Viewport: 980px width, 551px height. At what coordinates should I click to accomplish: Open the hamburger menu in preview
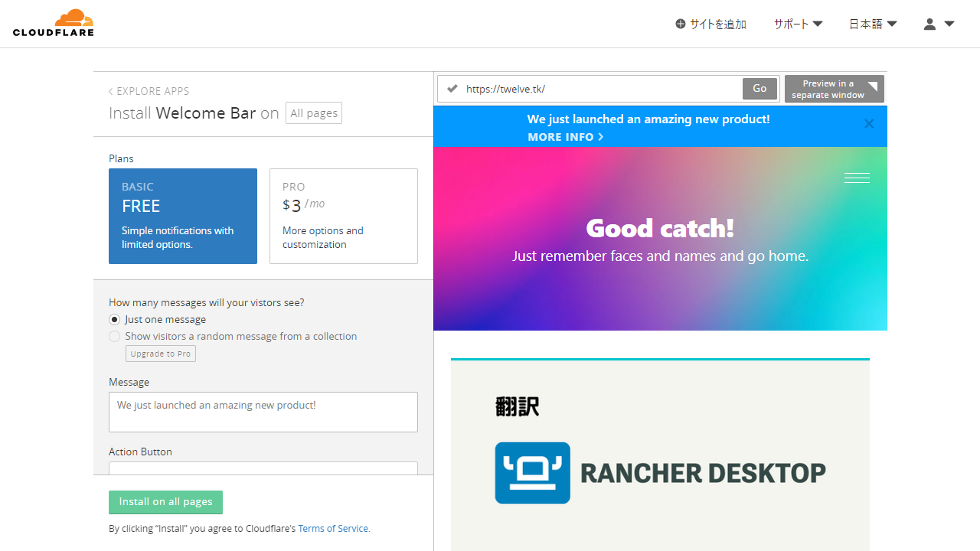[857, 178]
